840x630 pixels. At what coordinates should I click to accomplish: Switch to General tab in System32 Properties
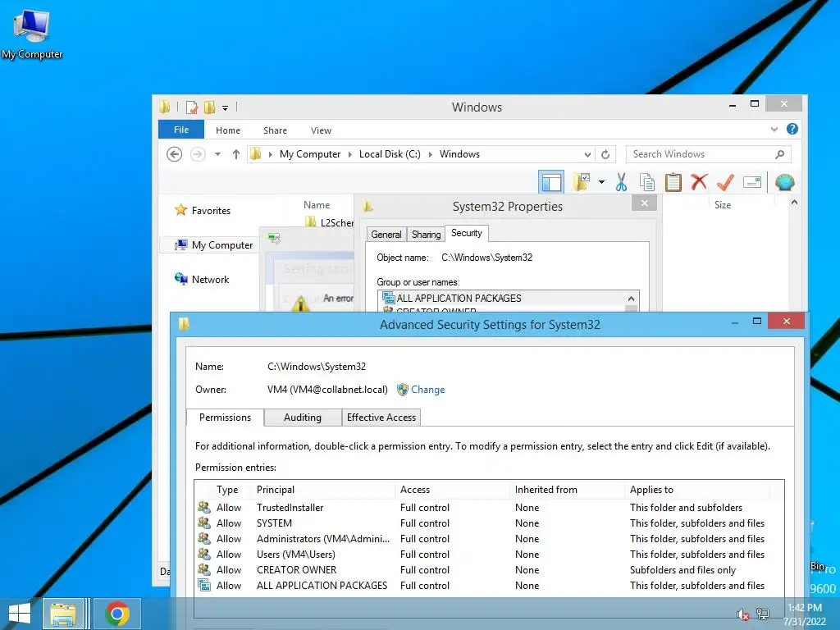386,234
